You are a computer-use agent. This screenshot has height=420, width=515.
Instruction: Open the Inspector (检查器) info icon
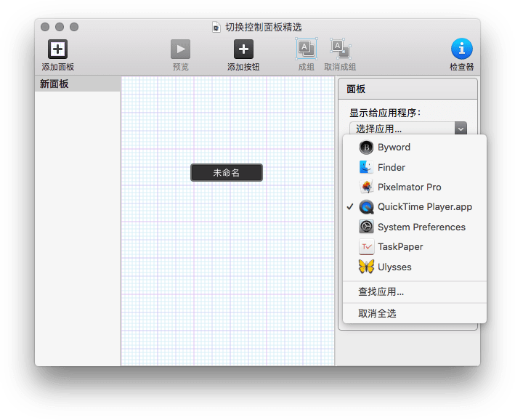click(x=461, y=49)
